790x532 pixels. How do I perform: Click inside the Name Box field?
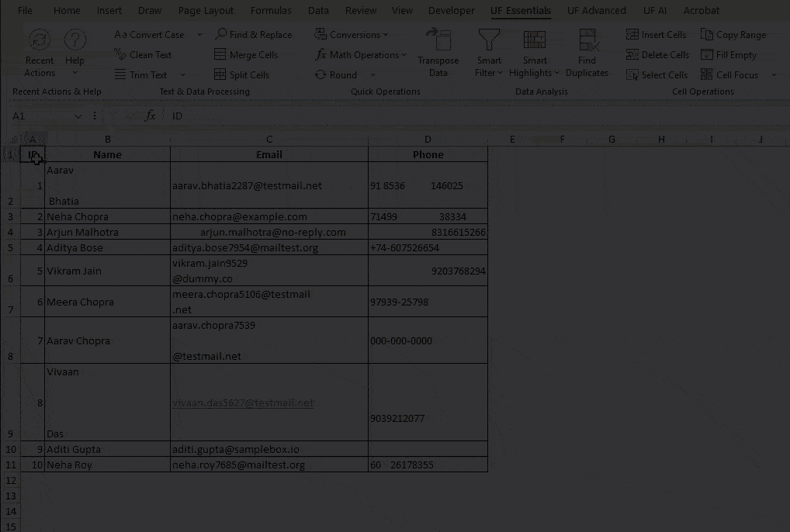(39, 115)
